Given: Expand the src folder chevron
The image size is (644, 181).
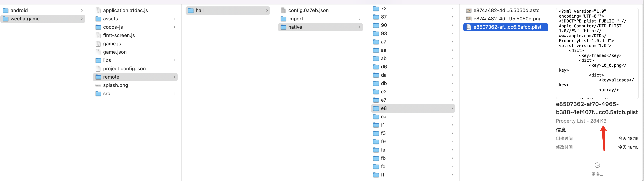Looking at the screenshot, I should coord(174,94).
